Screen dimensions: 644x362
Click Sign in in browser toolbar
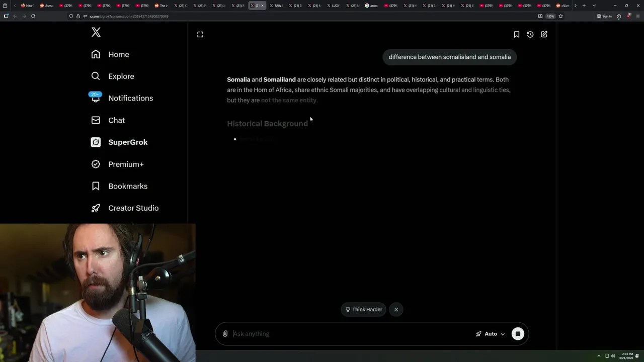604,16
